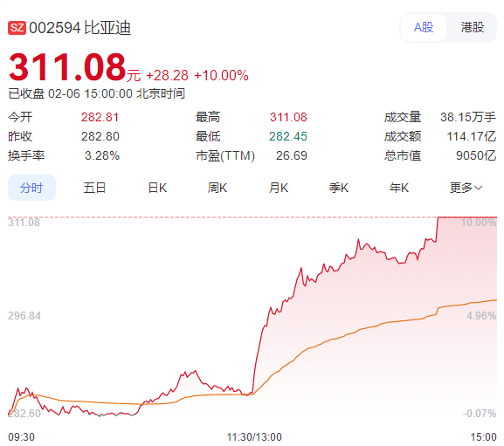
Task: Open the 月K chart tab
Action: pyautogui.click(x=279, y=188)
